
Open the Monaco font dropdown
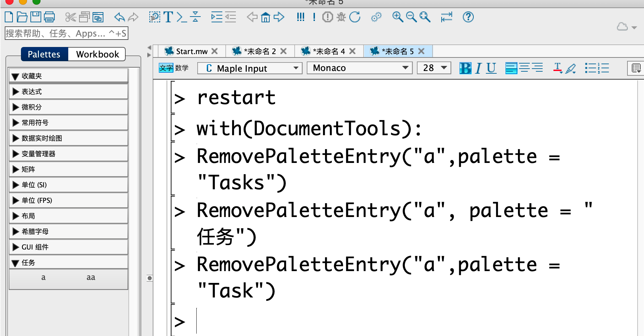click(360, 68)
